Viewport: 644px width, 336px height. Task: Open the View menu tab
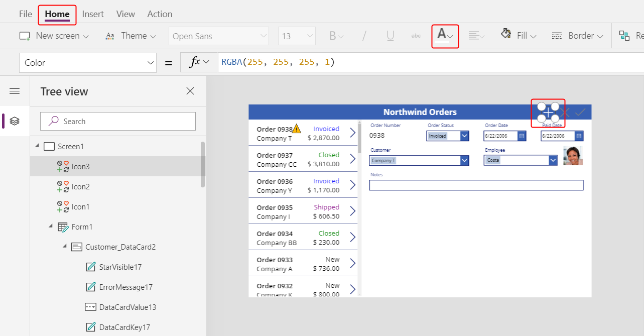(125, 14)
